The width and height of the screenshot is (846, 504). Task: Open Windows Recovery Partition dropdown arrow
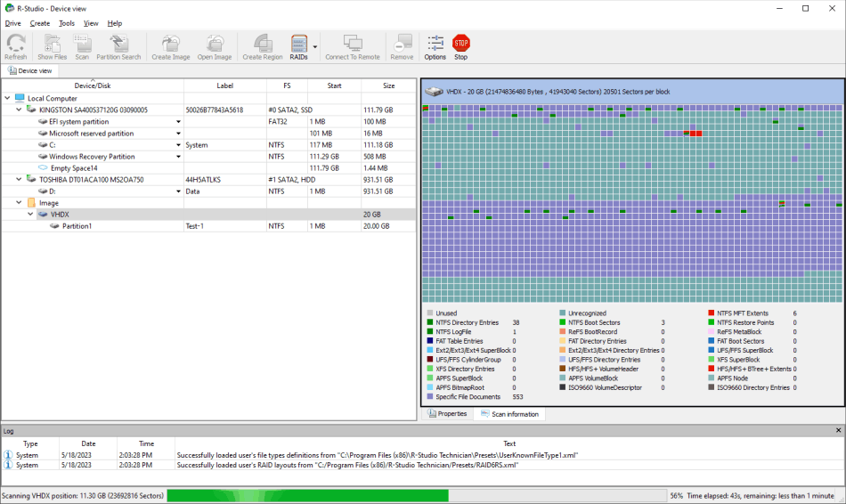178,157
